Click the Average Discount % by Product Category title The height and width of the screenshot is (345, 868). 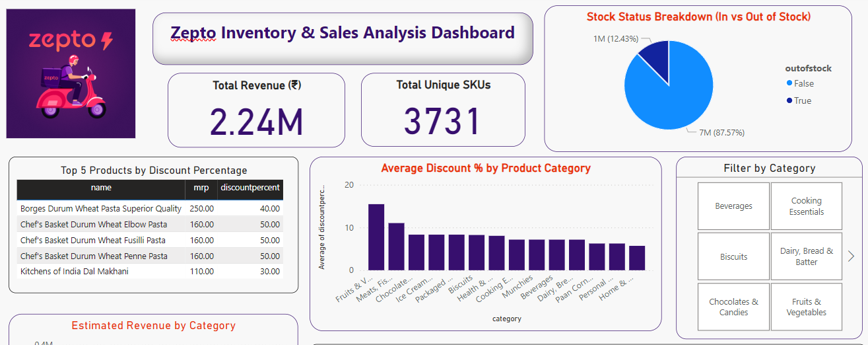[486, 168]
